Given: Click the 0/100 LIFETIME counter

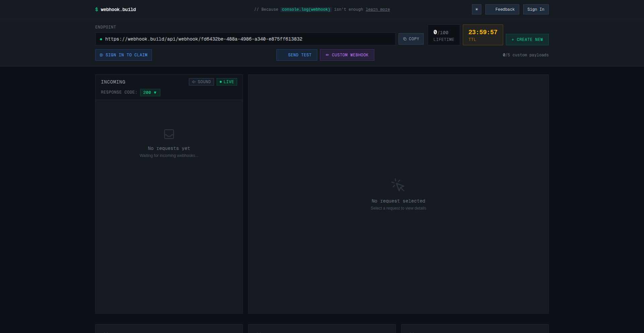Looking at the screenshot, I should click(x=443, y=35).
